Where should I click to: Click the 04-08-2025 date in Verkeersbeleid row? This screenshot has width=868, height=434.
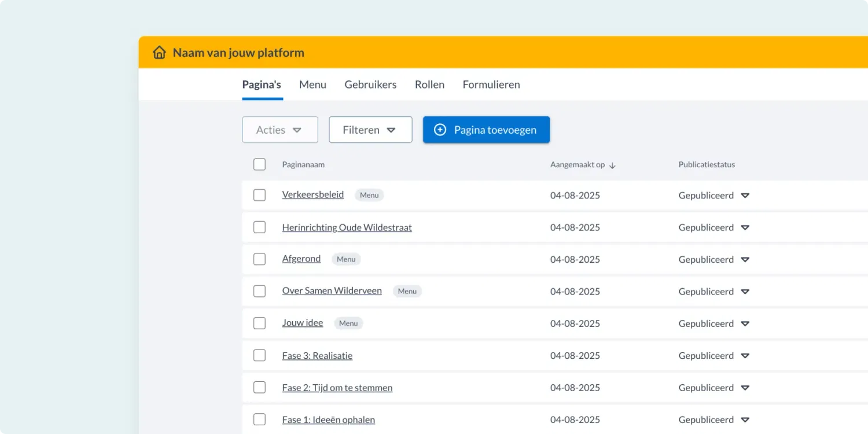(x=575, y=196)
